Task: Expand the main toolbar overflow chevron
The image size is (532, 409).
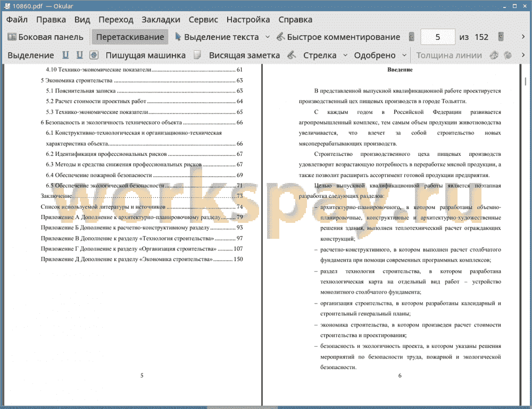Action: click(523, 37)
